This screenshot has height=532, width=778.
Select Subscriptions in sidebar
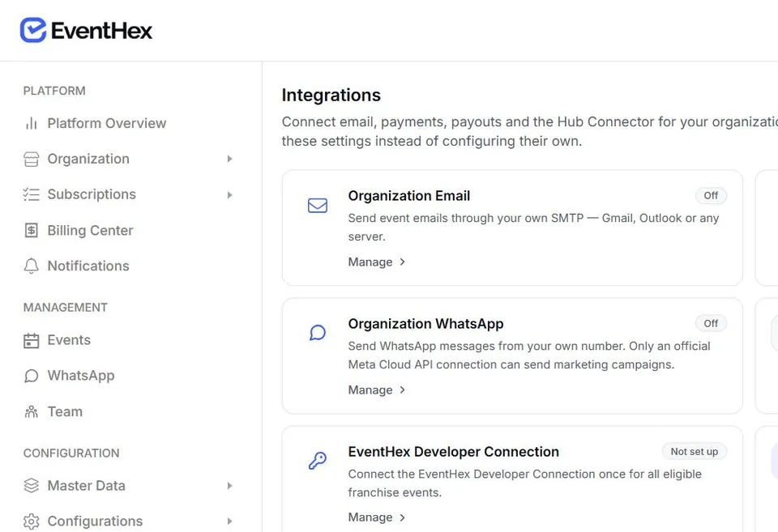point(92,194)
